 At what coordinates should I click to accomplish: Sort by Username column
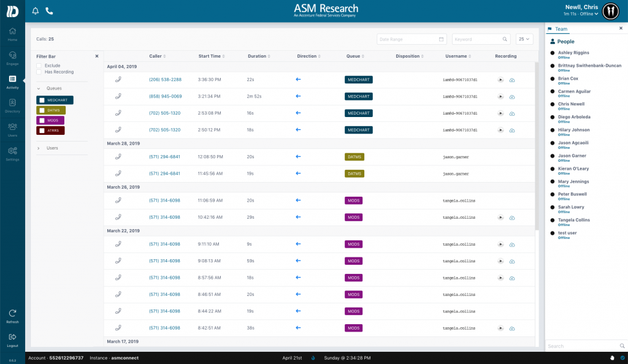(x=458, y=56)
